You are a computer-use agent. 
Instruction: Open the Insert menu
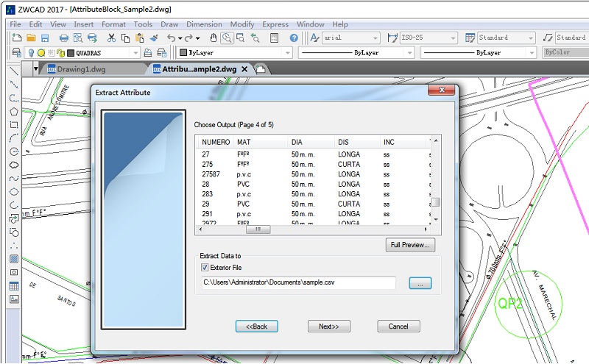point(83,24)
